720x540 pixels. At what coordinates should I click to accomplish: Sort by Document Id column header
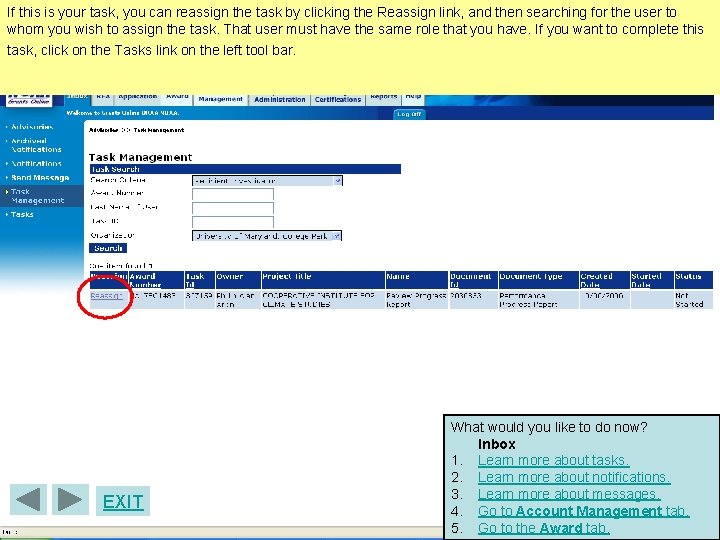473,280
